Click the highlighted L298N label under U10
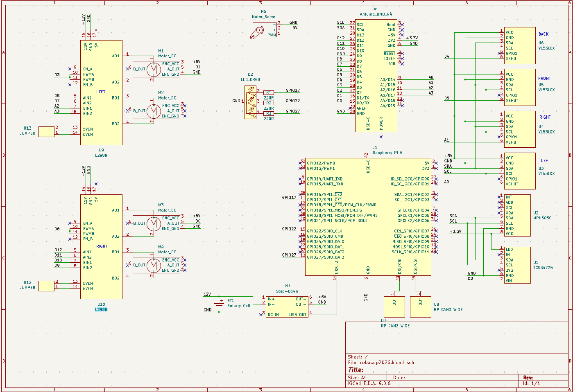Viewport: 573px width, 392px height. (101, 310)
